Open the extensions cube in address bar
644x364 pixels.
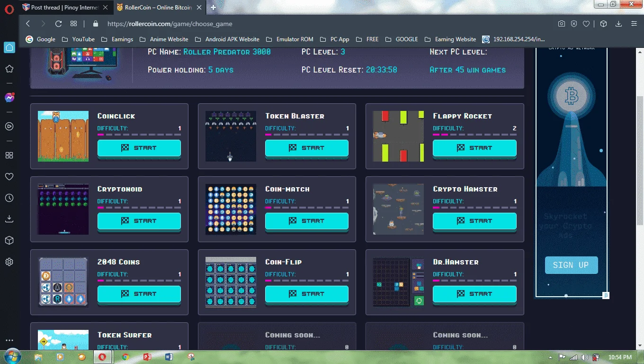[603, 24]
